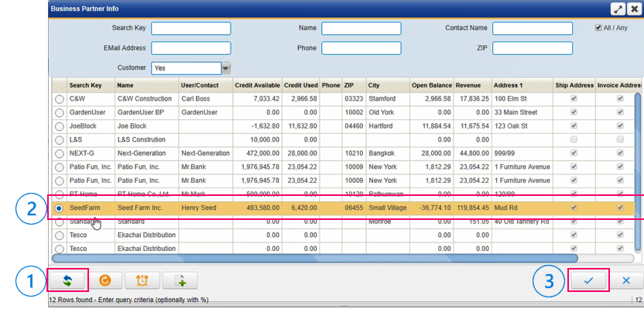Click the 'Carl Boss' contact cell
The image size is (644, 309).
[x=206, y=99]
